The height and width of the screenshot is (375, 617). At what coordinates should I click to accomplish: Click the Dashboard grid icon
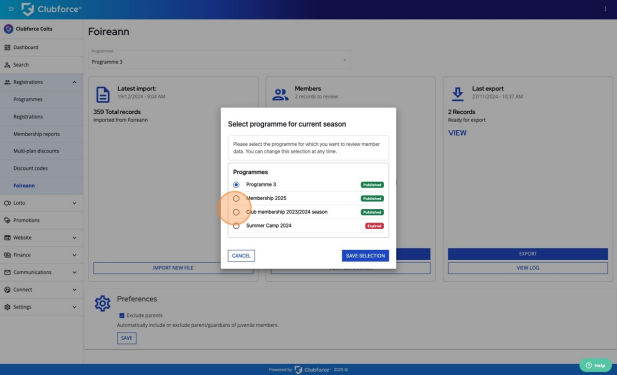click(7, 47)
